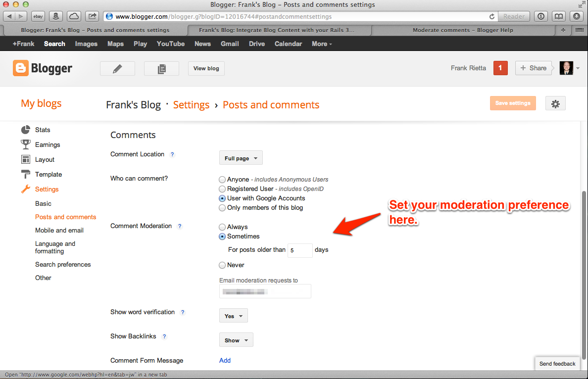
Task: Set comment moderation to Sometimes
Action: 222,237
